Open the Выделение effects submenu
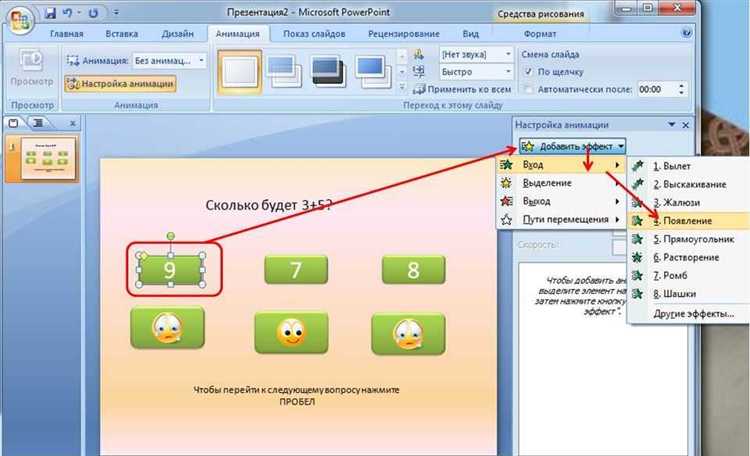Image resolution: width=750 pixels, height=456 pixels. pos(561,183)
